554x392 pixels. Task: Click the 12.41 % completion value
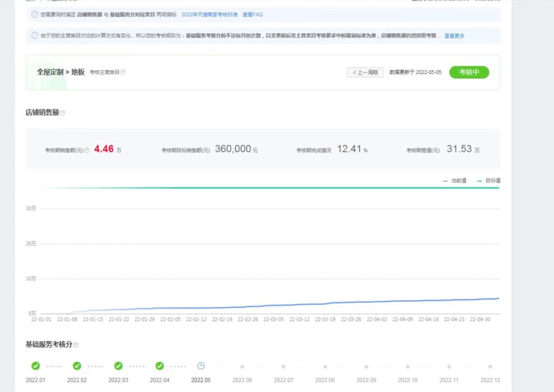point(352,149)
